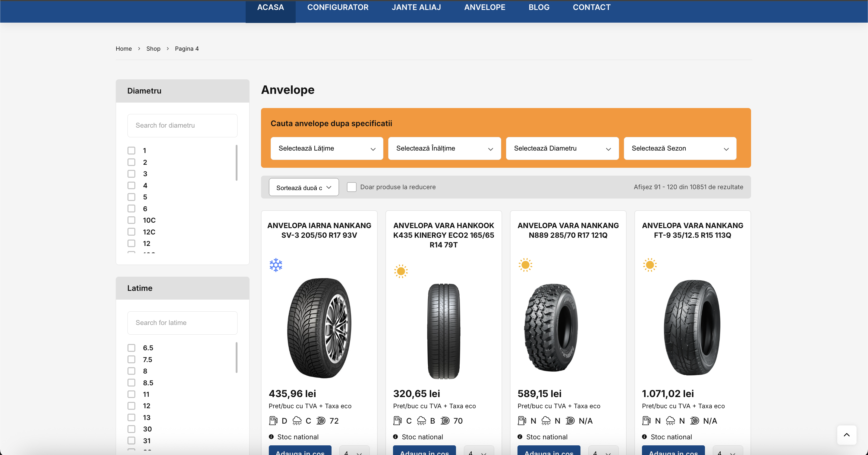Screen dimensions: 868x455
Task: Click the info icon next to Stoc national on N889
Action: pos(520,437)
